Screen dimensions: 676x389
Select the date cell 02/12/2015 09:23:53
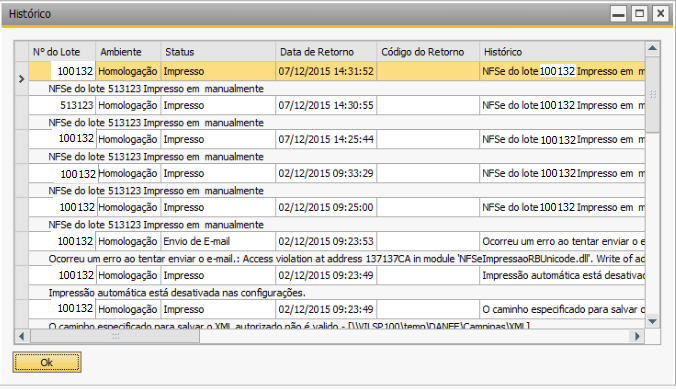coord(326,242)
